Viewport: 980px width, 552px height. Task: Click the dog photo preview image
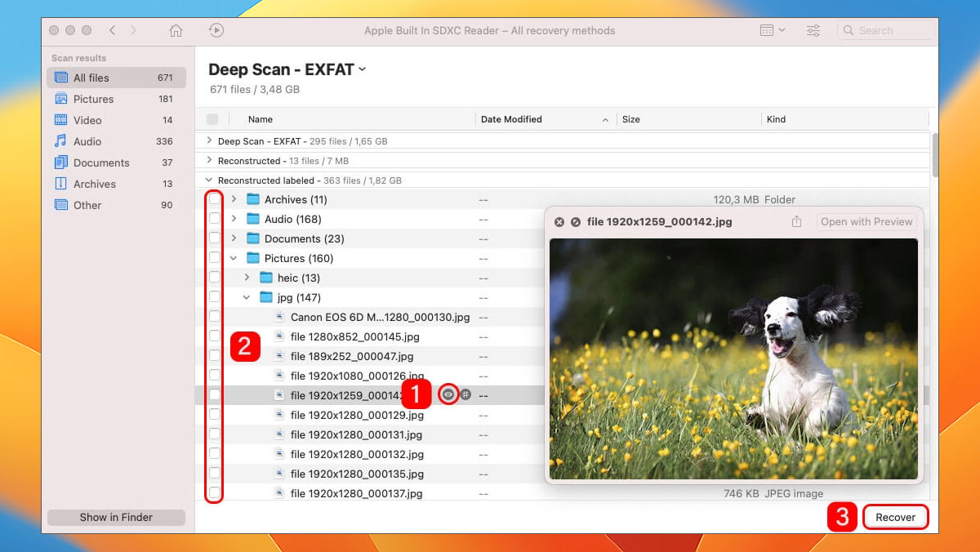point(733,358)
